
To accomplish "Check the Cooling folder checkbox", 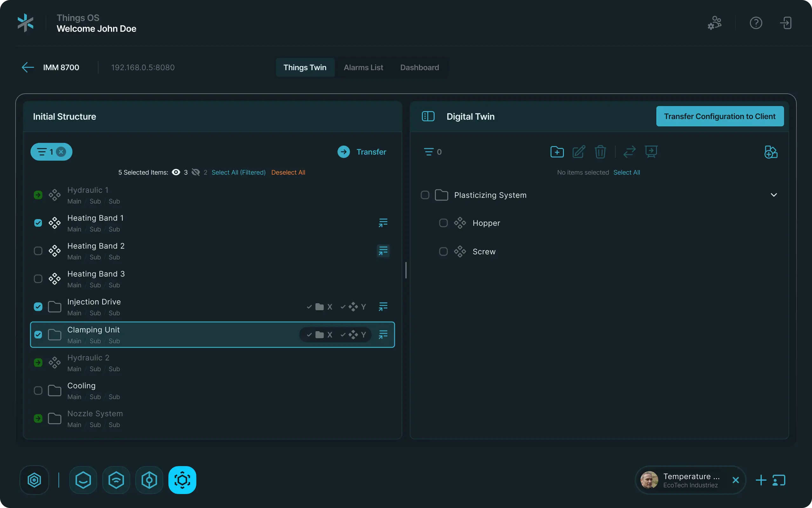I will pos(38,391).
